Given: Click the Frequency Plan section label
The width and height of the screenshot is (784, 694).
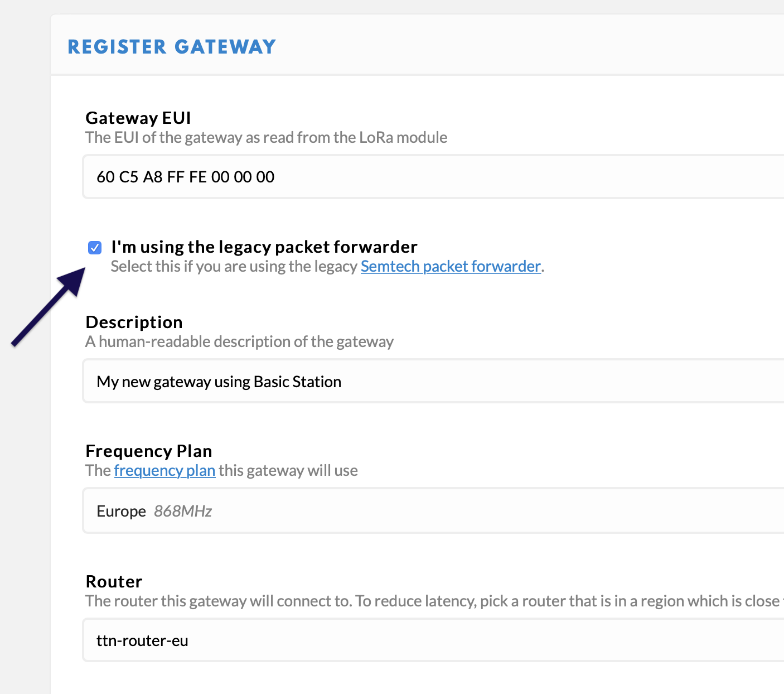Looking at the screenshot, I should [x=149, y=451].
